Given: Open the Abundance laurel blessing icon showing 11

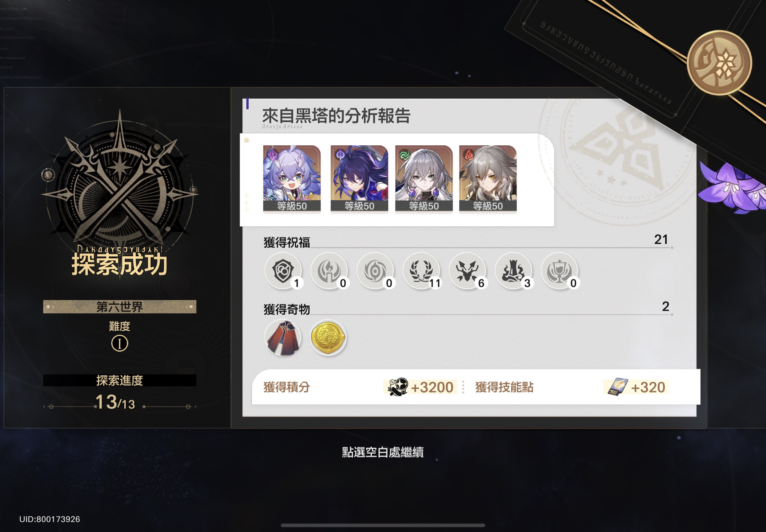Looking at the screenshot, I should point(421,271).
